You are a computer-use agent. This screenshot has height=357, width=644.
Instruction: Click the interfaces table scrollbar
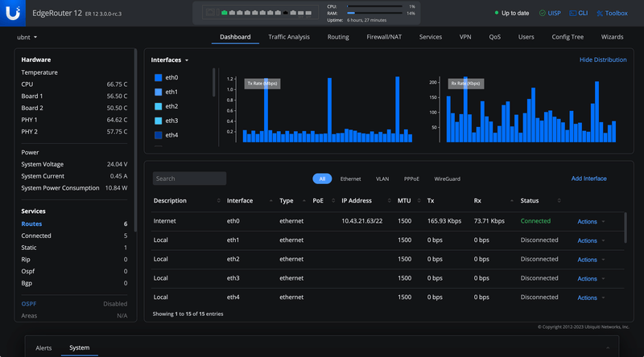[x=625, y=228]
